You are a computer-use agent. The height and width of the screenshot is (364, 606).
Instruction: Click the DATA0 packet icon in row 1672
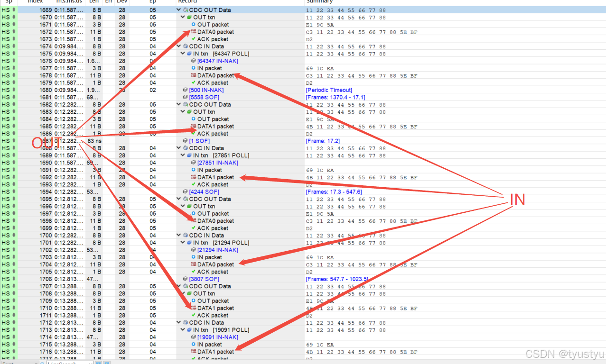point(194,32)
